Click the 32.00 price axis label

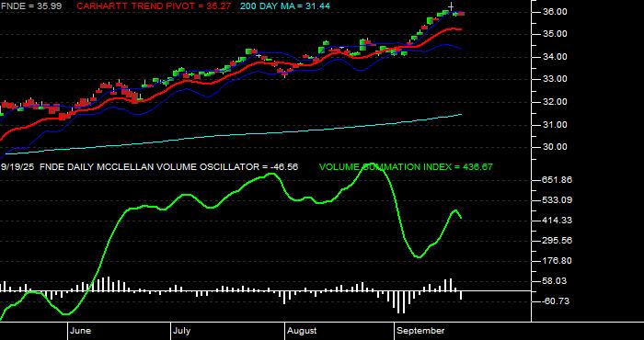coord(556,102)
